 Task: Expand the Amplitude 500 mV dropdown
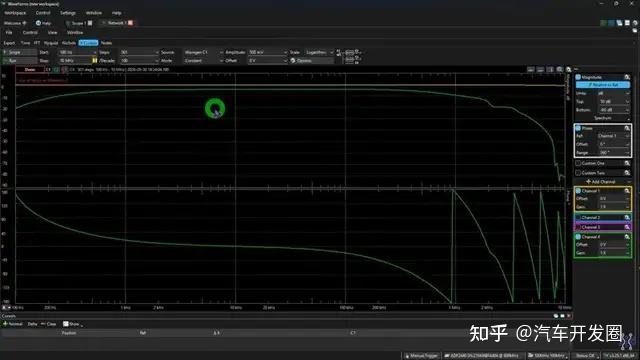[268, 52]
